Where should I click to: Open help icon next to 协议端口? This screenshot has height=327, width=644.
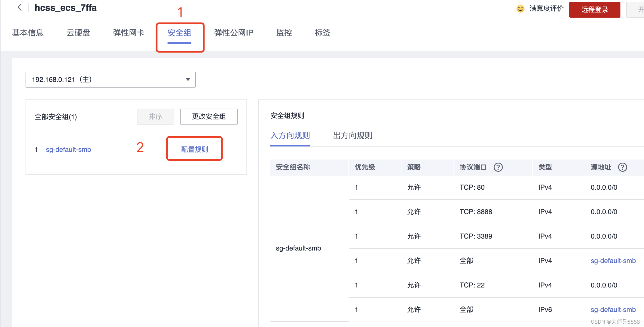pyautogui.click(x=498, y=167)
